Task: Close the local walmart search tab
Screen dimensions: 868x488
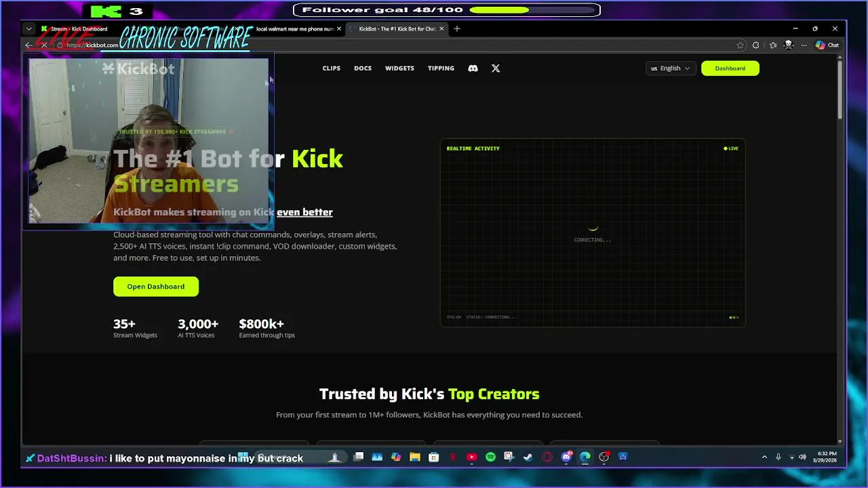Action: tap(338, 28)
